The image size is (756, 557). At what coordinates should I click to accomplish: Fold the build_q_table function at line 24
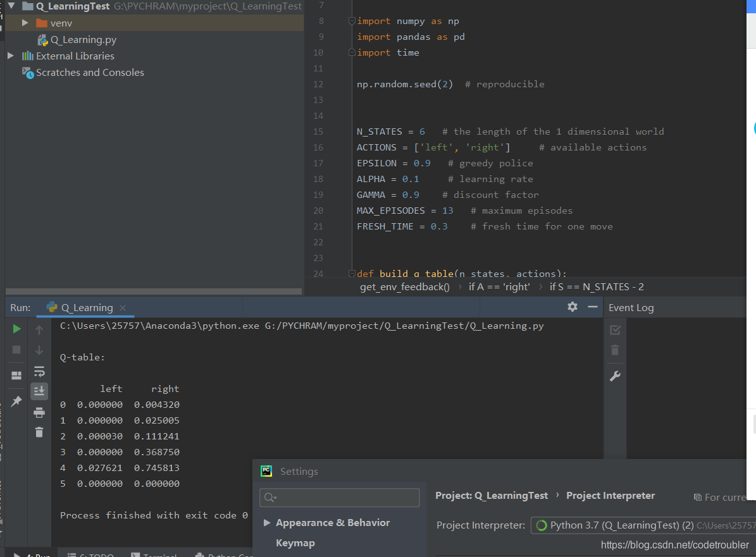pos(352,274)
